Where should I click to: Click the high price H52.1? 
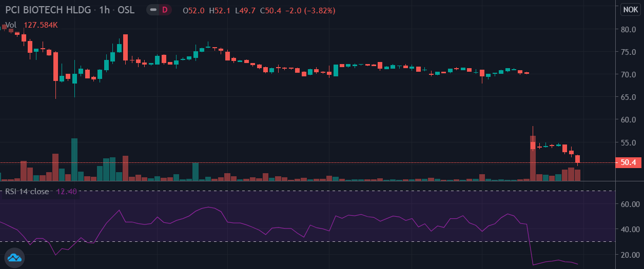point(220,10)
